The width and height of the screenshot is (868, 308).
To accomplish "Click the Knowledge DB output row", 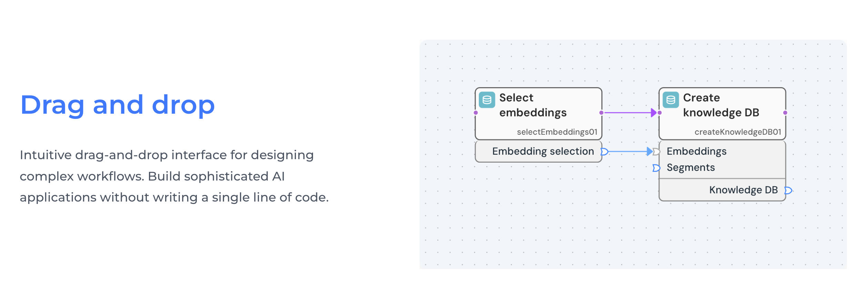I will point(722,190).
